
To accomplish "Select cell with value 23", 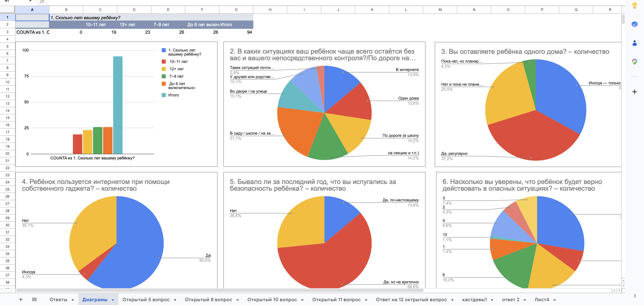I will pyautogui.click(x=134, y=32).
